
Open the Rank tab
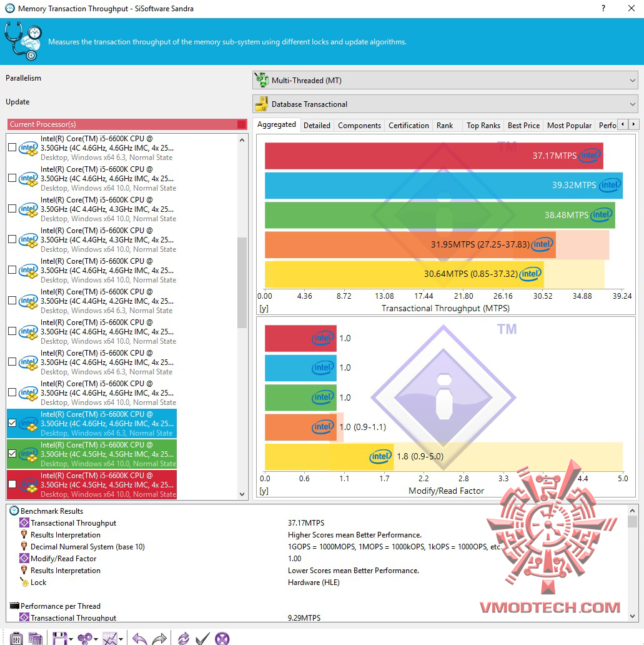tap(445, 125)
